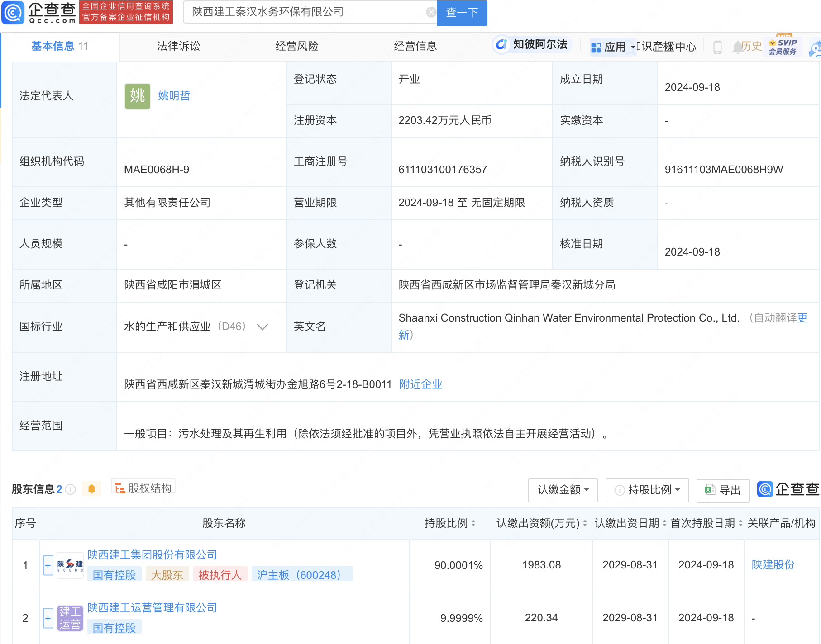Open the 持股比例 filter dropdown
This screenshot has height=644, width=821.
pos(647,490)
